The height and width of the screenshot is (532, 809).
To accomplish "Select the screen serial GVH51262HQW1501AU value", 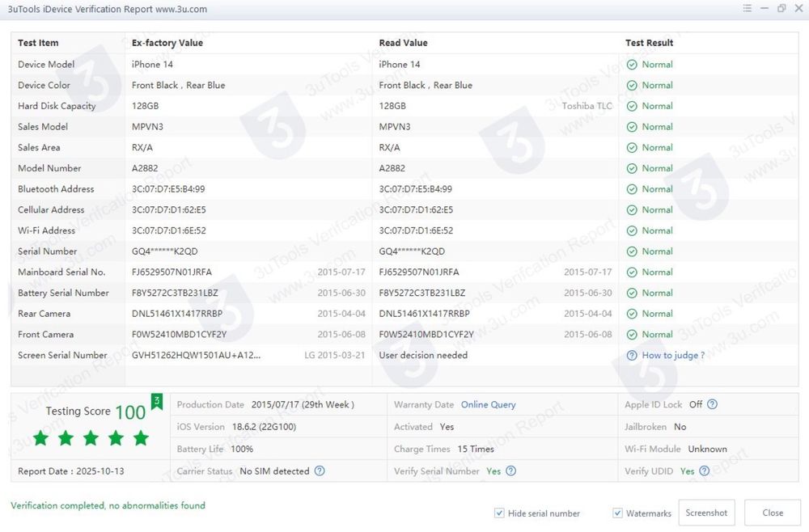I will pos(196,355).
